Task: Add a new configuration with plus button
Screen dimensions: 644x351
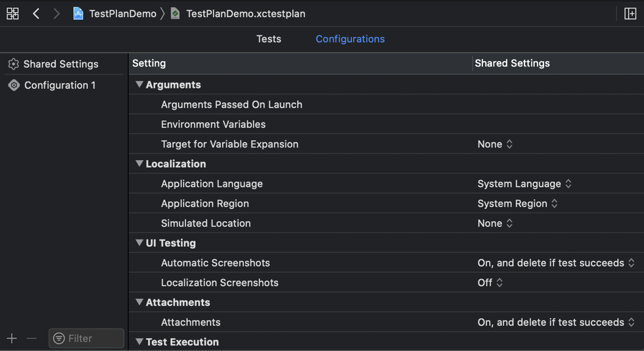Action: 12,338
